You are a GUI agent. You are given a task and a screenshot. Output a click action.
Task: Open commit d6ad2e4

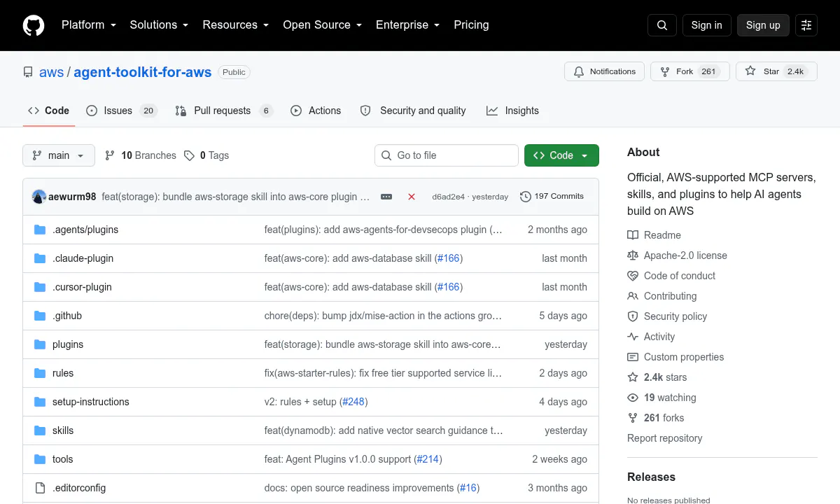(x=448, y=197)
